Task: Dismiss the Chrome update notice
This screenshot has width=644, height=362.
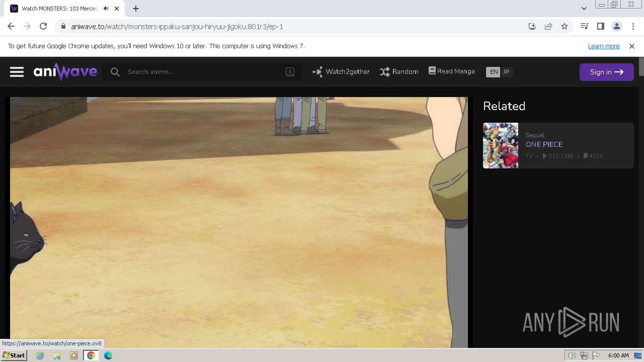Action: coord(632,46)
